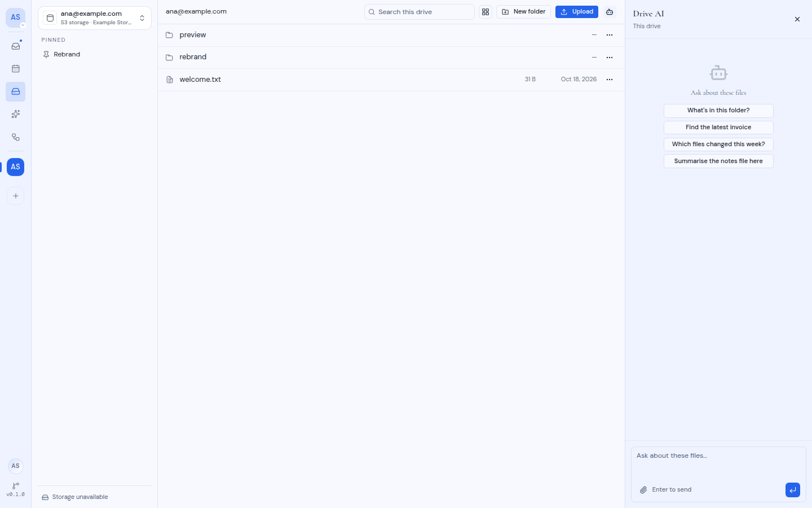Open the sparkle AI icon in the left rail
This screenshot has width=812, height=508.
point(16,114)
